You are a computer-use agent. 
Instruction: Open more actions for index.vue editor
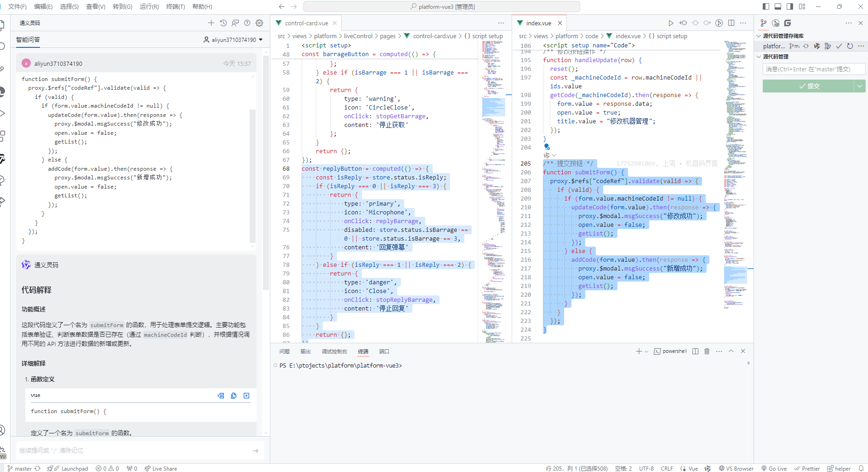point(743,23)
